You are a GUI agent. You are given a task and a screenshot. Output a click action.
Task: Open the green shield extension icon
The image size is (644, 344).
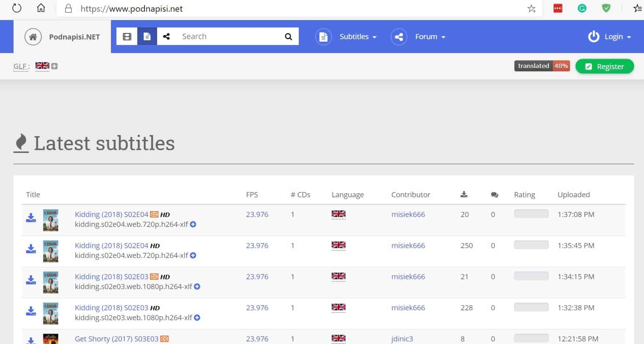(606, 8)
